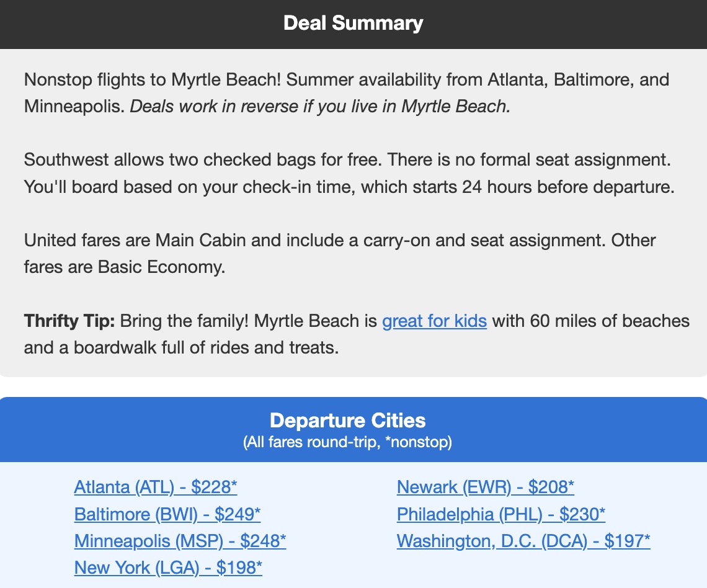Open the New York (LGA) $198 fare link
This screenshot has height=588, width=707.
[x=167, y=568]
